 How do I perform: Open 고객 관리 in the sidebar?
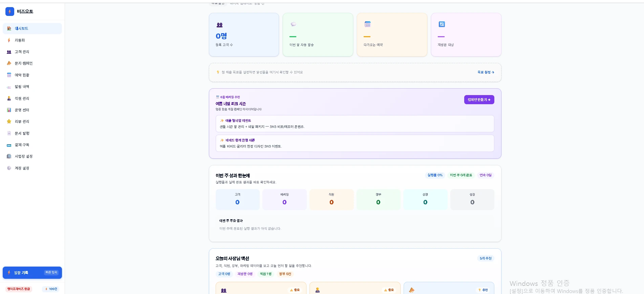point(32,52)
